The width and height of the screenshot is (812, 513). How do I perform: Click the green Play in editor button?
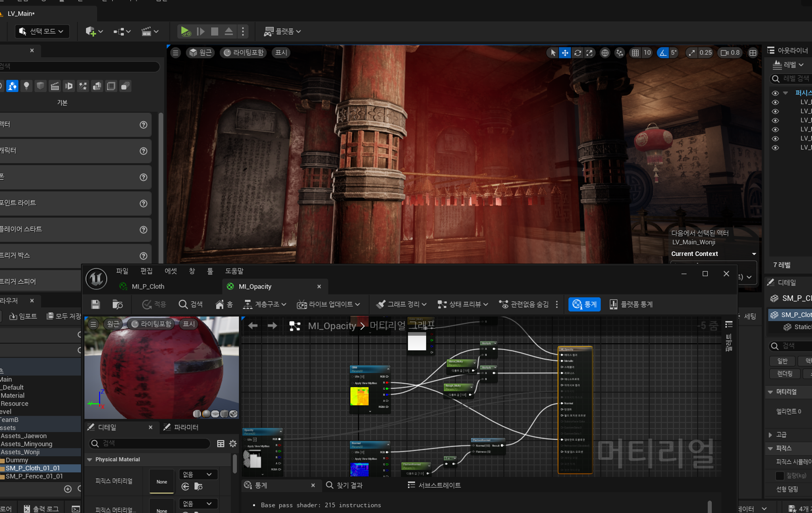click(185, 31)
